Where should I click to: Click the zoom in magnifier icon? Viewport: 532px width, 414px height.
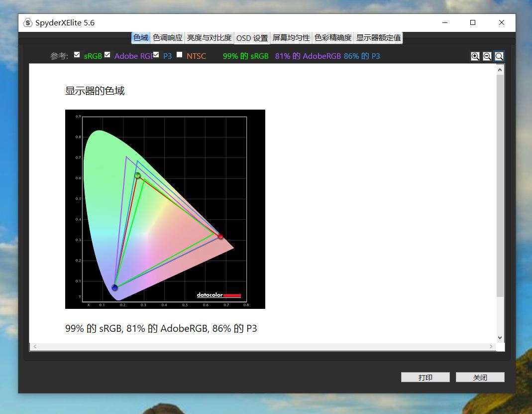click(x=475, y=56)
